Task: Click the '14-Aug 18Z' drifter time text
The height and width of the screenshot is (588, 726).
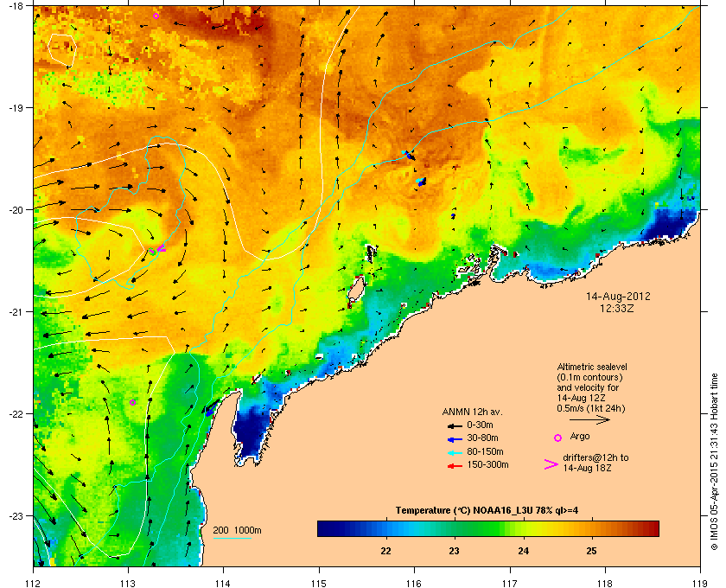Action: coord(587,469)
